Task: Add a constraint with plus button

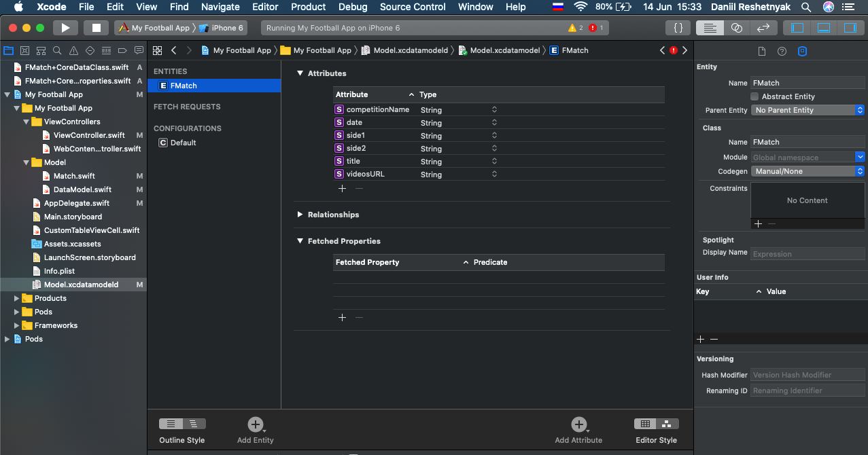Action: point(759,223)
